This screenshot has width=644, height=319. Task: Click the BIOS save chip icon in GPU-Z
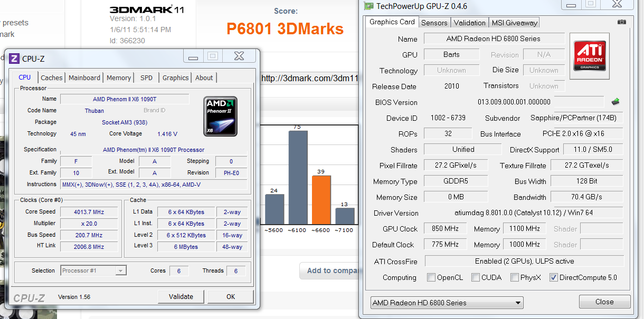[615, 101]
